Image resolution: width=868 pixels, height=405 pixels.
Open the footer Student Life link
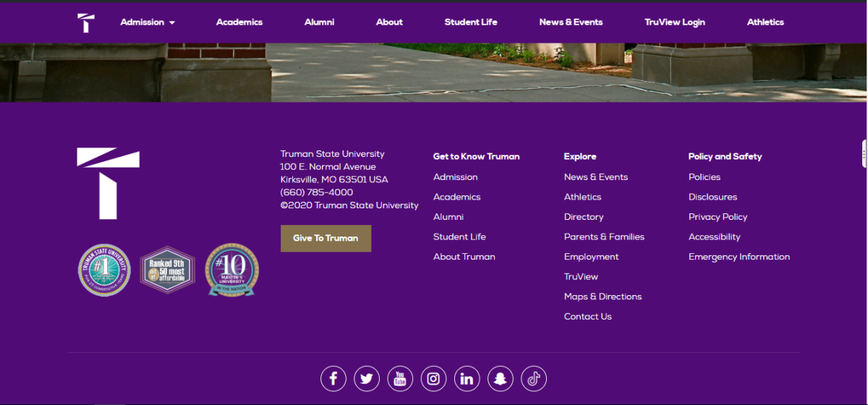pos(459,236)
